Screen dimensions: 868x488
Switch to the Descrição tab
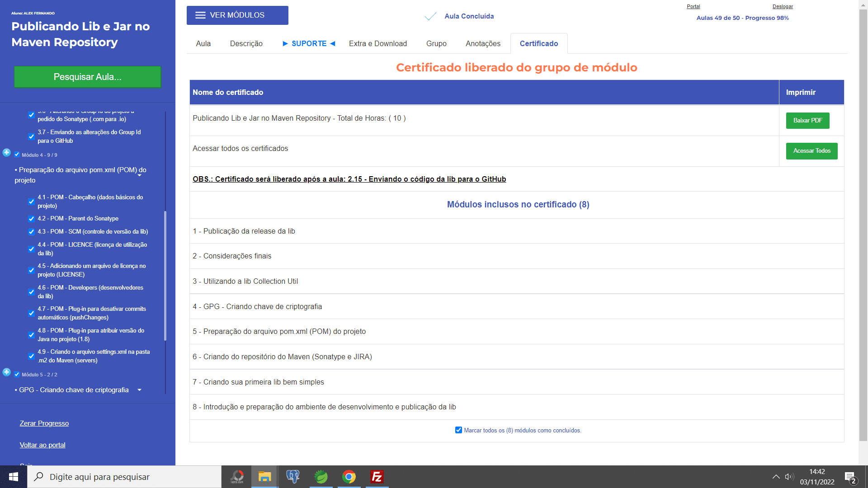click(246, 43)
